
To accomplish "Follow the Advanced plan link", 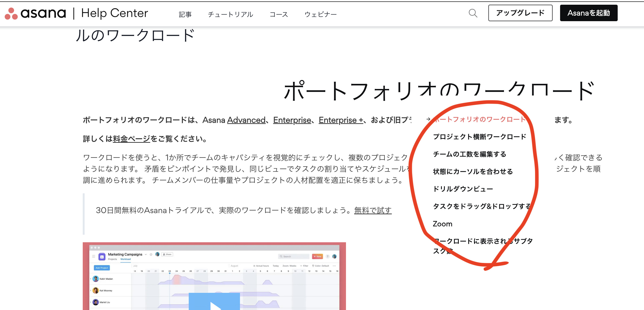I will (246, 120).
